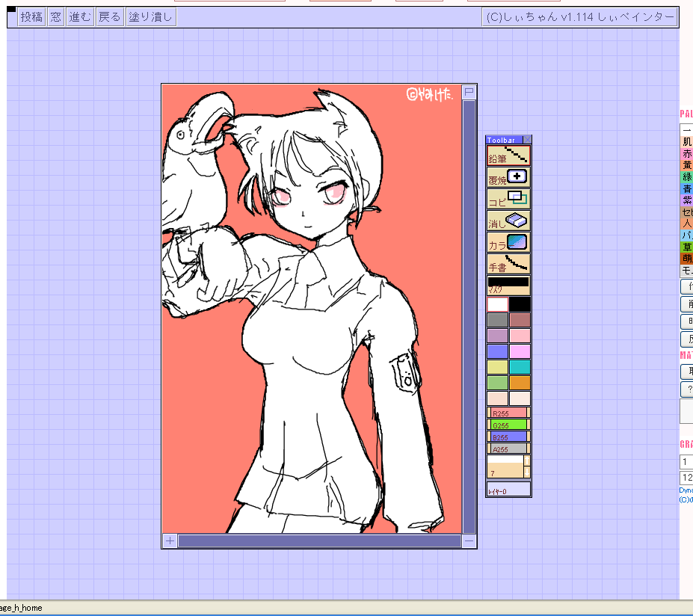Image resolution: width=693 pixels, height=616 pixels.
Task: Click the レイヤー0 layer selector
Action: click(508, 490)
